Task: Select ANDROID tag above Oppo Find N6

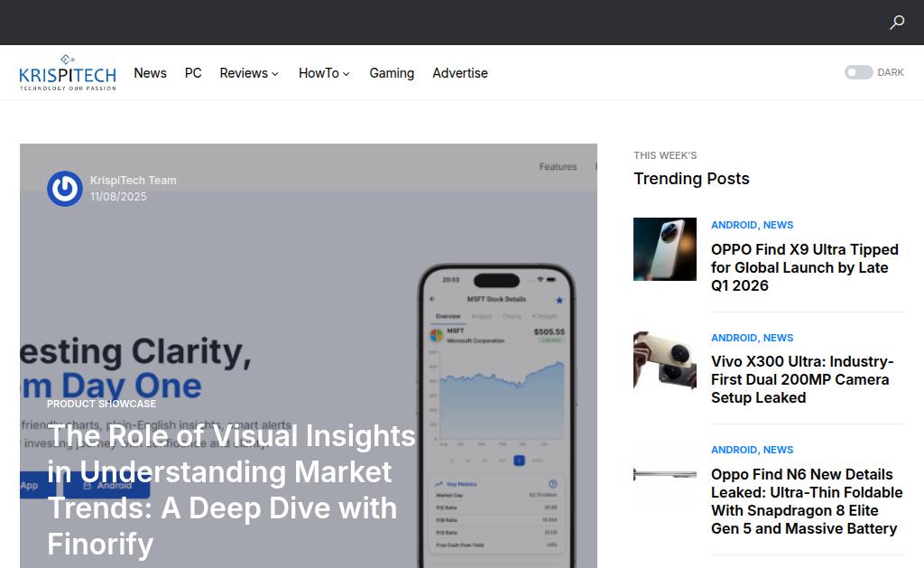Action: pos(735,450)
